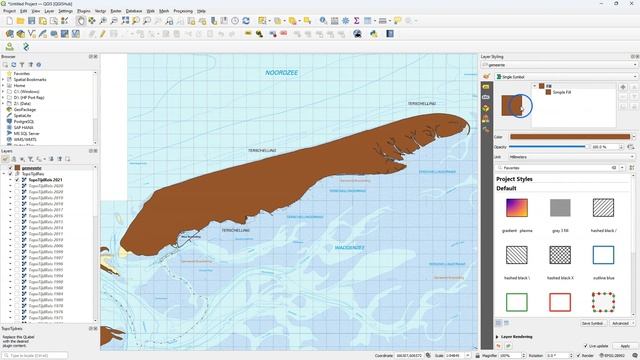This screenshot has height=360, width=640.
Task: Open the Vector menu
Action: 100,11
